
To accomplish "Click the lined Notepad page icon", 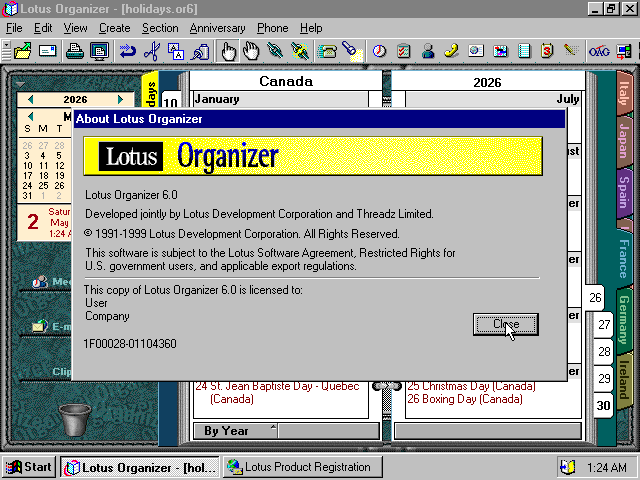I will click(x=524, y=51).
